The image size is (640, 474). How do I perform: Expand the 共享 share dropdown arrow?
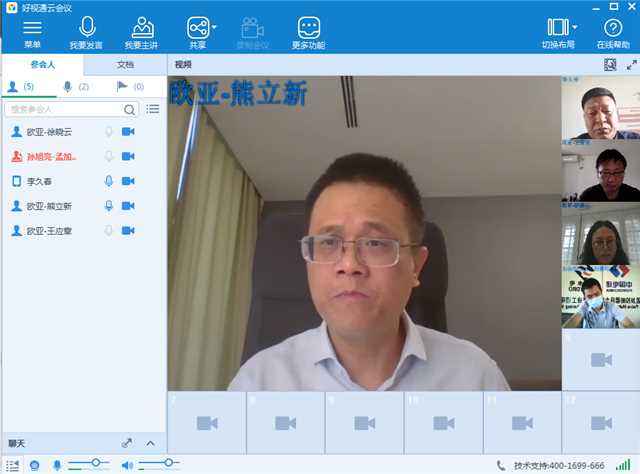tap(215, 26)
